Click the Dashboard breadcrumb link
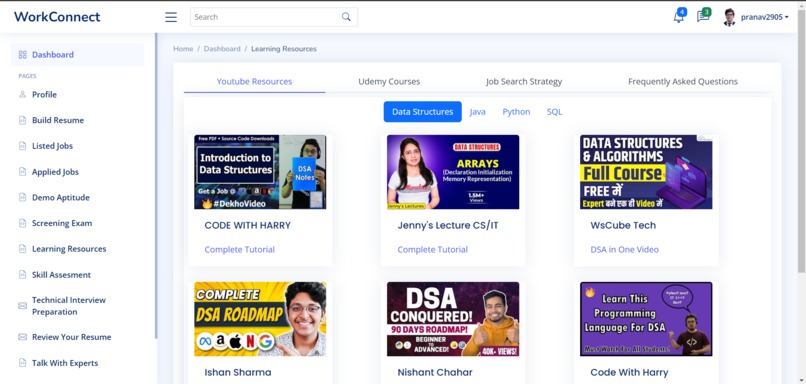The width and height of the screenshot is (806, 384). [x=222, y=49]
